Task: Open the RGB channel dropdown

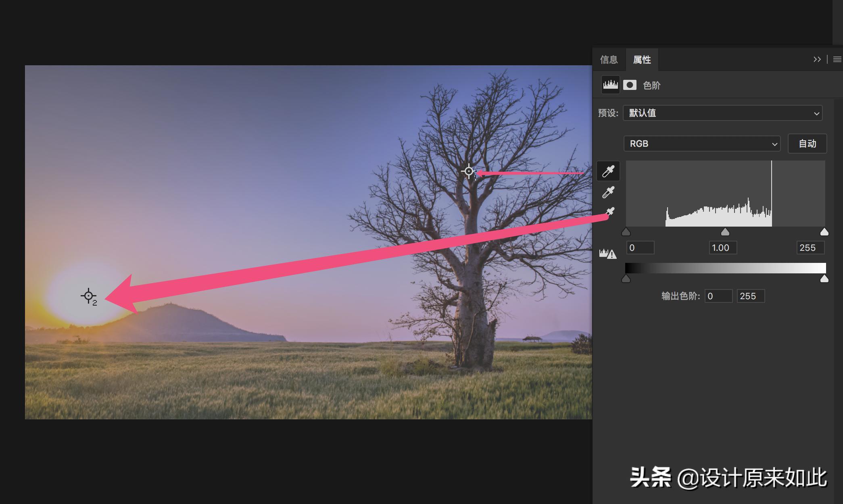Action: click(x=702, y=144)
